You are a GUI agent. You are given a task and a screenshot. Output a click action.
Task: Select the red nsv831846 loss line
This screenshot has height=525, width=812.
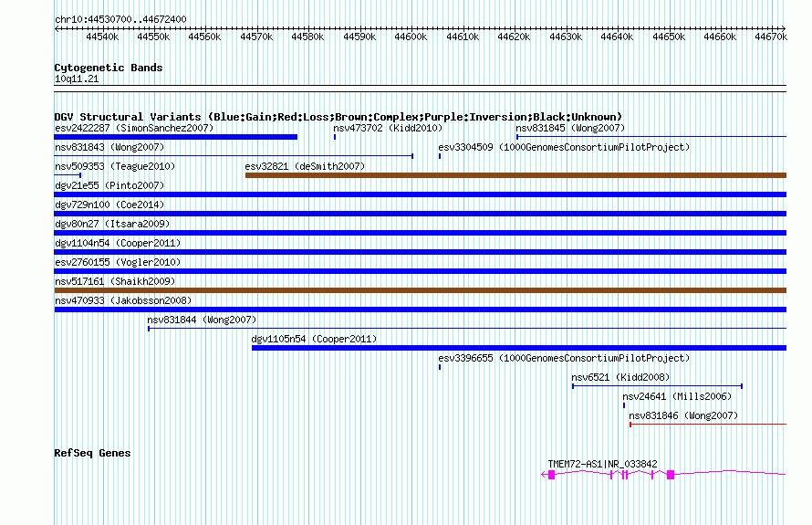tap(708, 425)
